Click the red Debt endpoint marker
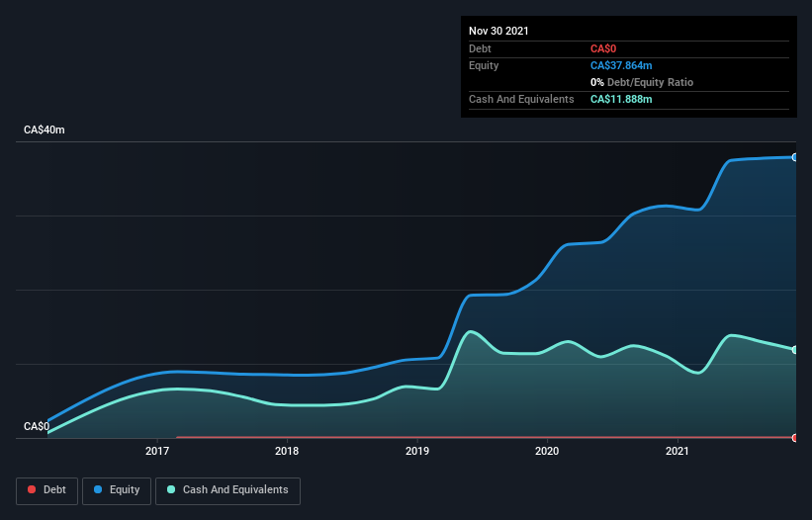 coord(795,438)
